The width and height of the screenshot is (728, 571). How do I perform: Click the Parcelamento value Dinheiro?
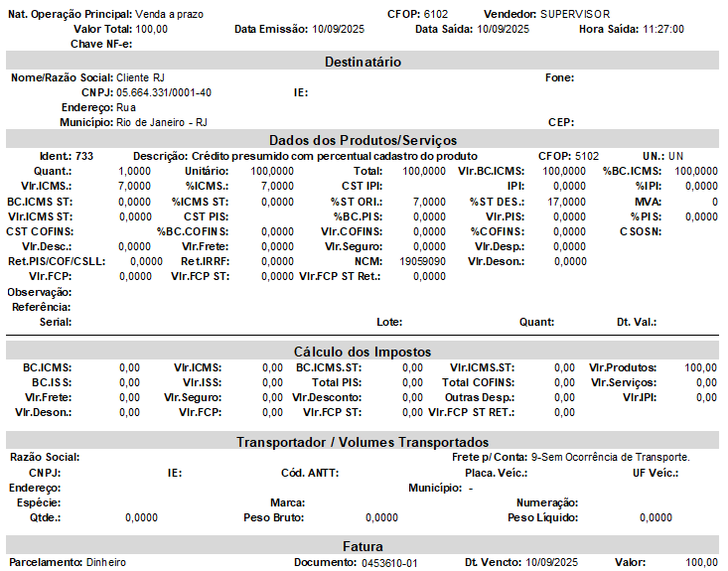(x=106, y=562)
